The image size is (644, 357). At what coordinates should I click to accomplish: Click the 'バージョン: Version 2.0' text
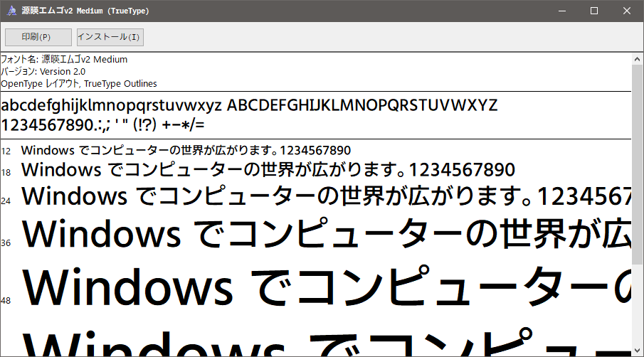[x=43, y=71]
